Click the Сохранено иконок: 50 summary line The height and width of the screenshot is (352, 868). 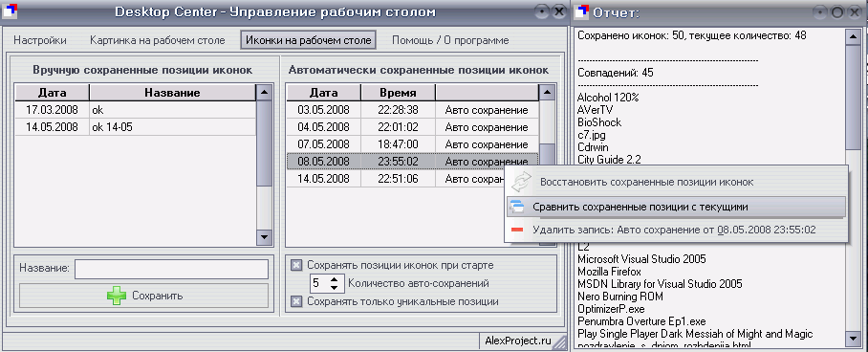691,35
